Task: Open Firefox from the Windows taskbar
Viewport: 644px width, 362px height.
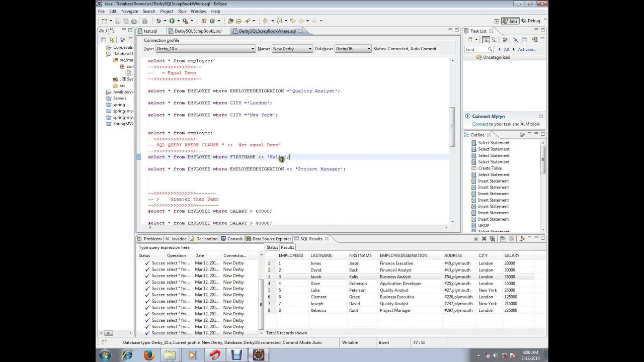Action: pos(149,355)
